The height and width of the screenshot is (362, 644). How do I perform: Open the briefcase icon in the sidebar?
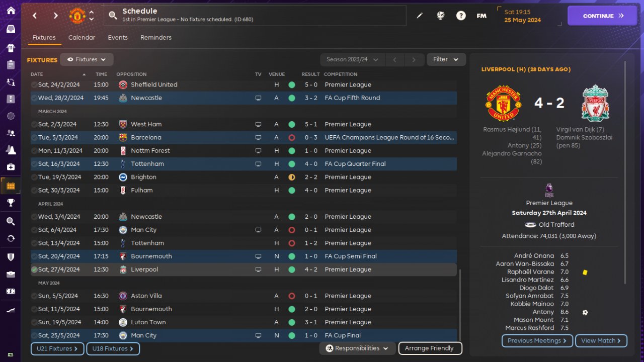(11, 274)
